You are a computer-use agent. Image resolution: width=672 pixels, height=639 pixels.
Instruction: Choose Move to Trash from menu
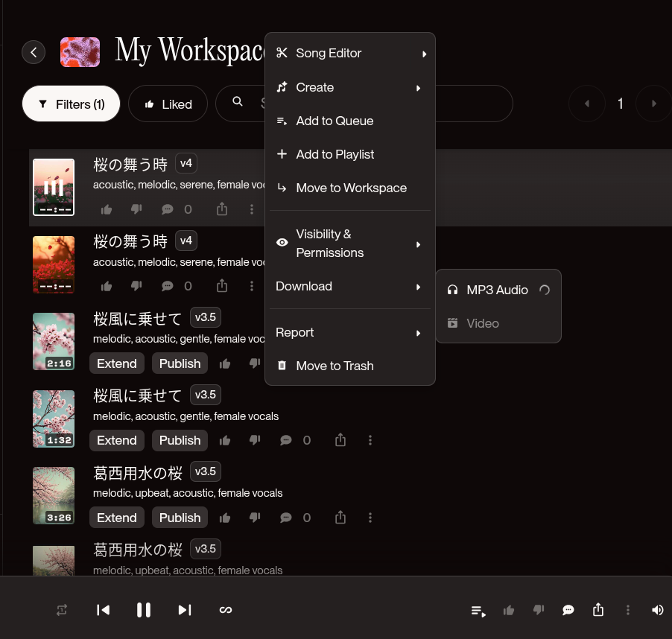pos(335,366)
